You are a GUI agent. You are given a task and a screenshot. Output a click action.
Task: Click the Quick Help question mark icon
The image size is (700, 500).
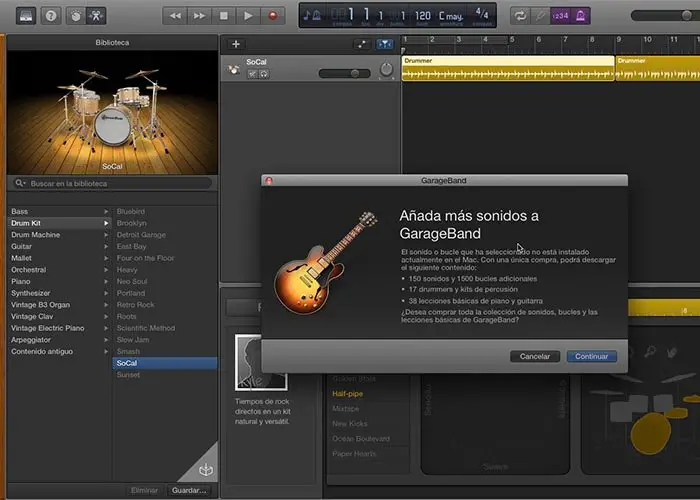tap(52, 16)
